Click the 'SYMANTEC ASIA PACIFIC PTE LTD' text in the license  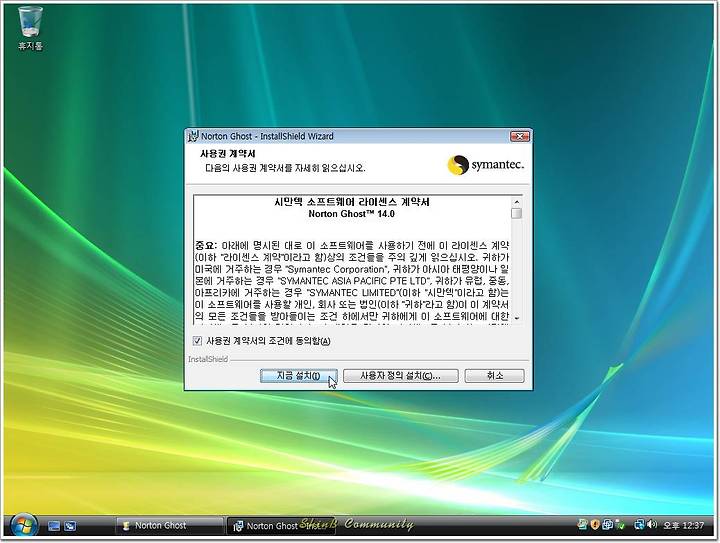click(x=355, y=280)
